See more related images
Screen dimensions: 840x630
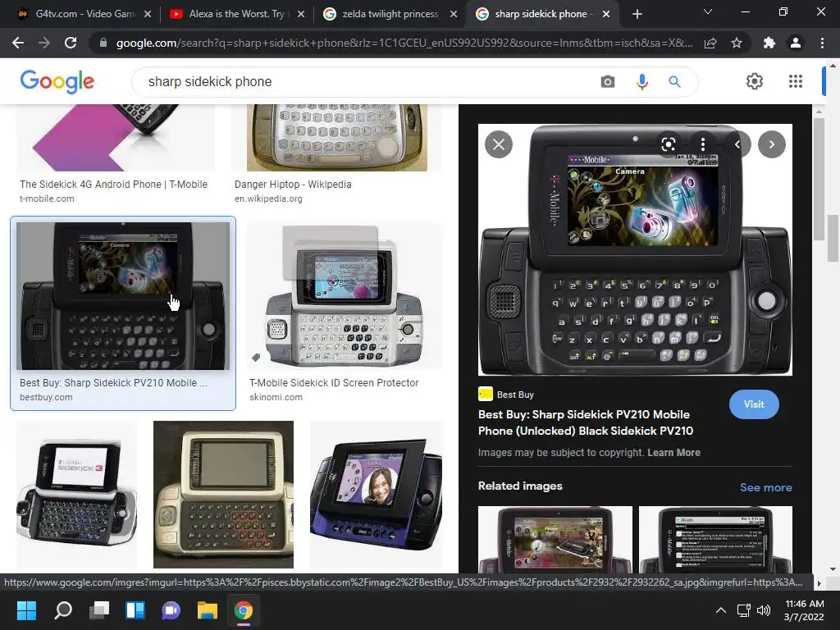765,487
